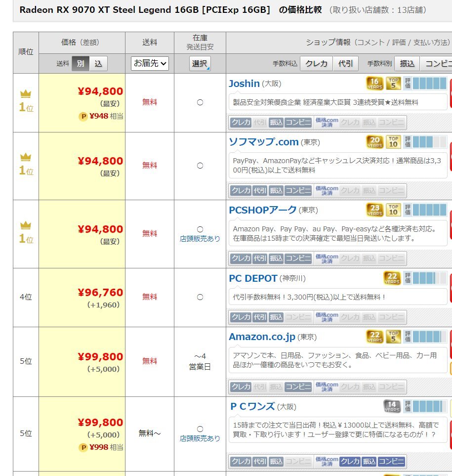Click 店頭販売あり link in PCワンズ row

(x=200, y=438)
